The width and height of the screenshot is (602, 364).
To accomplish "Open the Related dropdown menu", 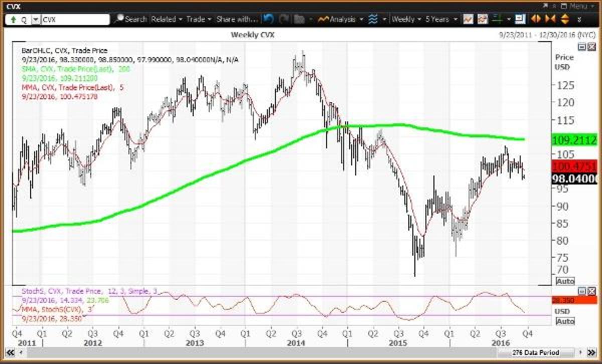I will 167,20.
